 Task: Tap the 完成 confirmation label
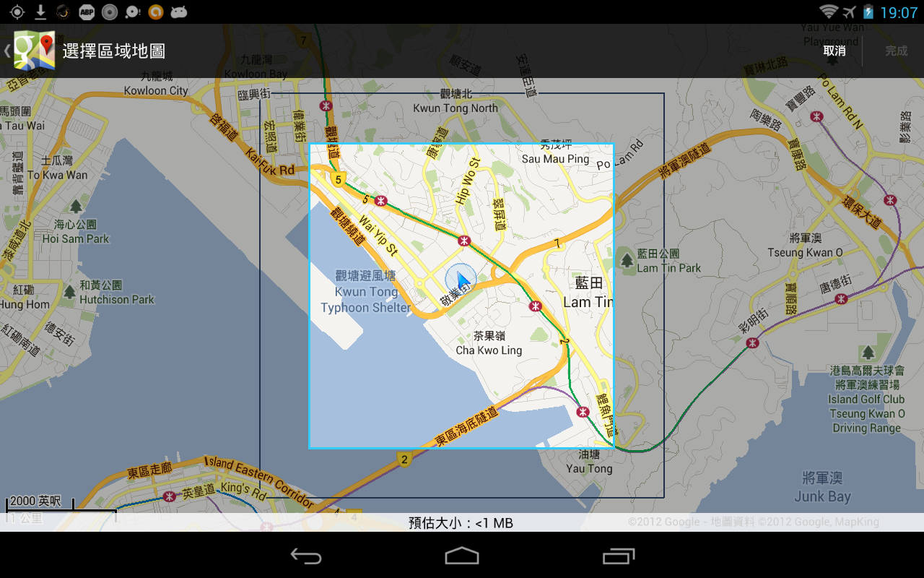click(895, 51)
